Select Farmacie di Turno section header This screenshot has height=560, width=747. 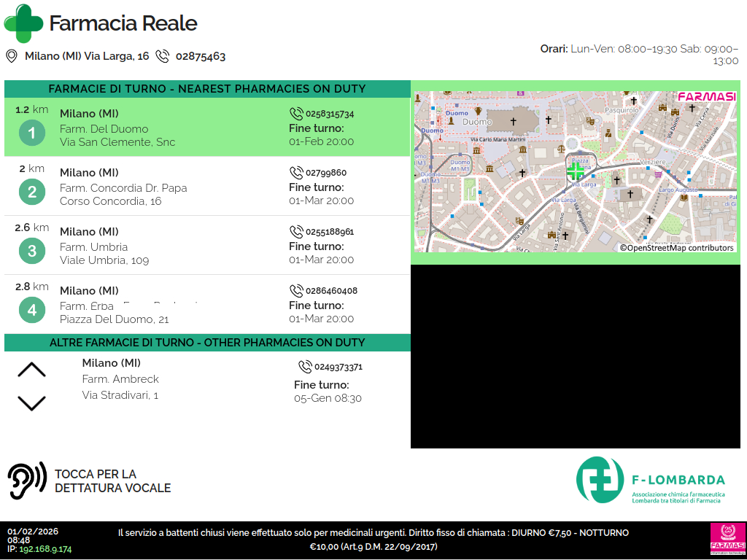click(x=207, y=89)
